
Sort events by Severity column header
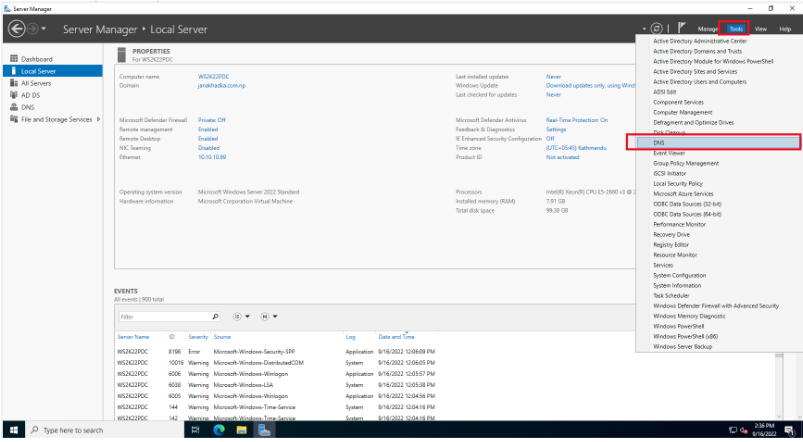(x=198, y=337)
